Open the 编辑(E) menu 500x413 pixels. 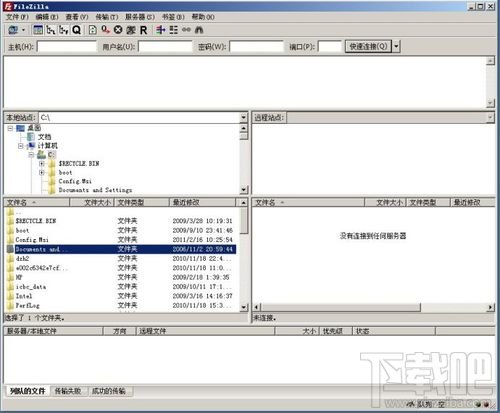pos(47,17)
